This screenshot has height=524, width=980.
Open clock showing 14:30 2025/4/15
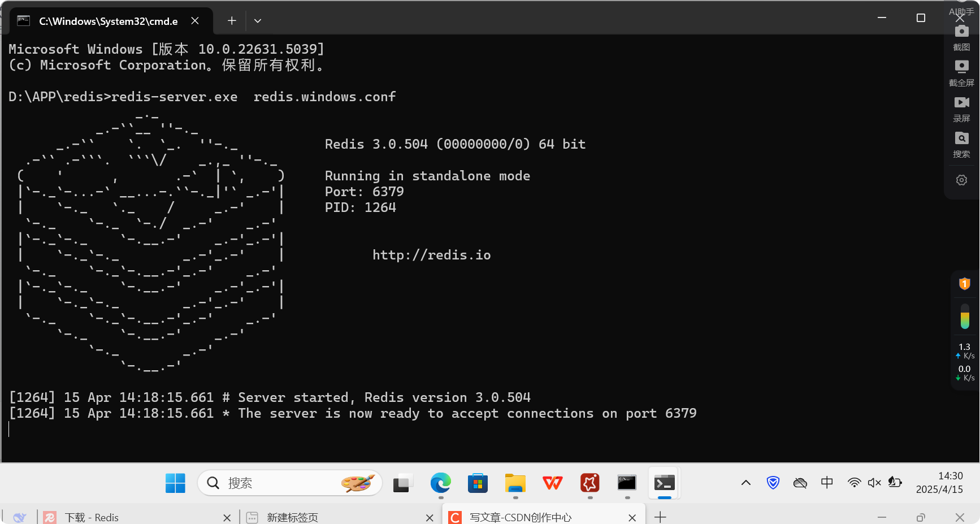point(939,483)
